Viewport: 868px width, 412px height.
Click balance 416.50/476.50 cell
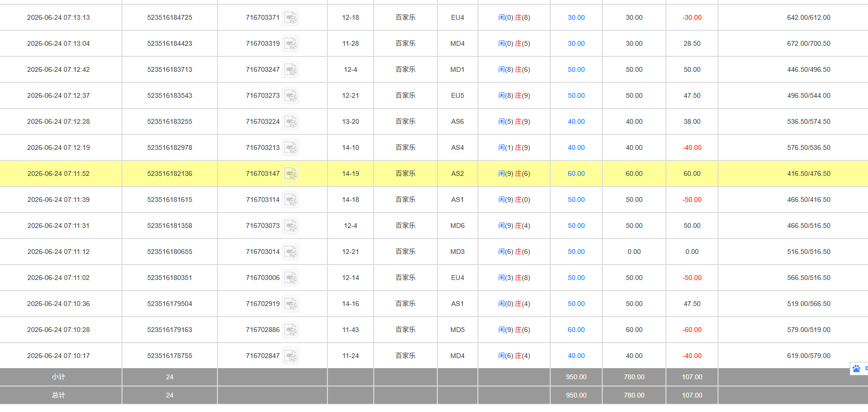809,173
